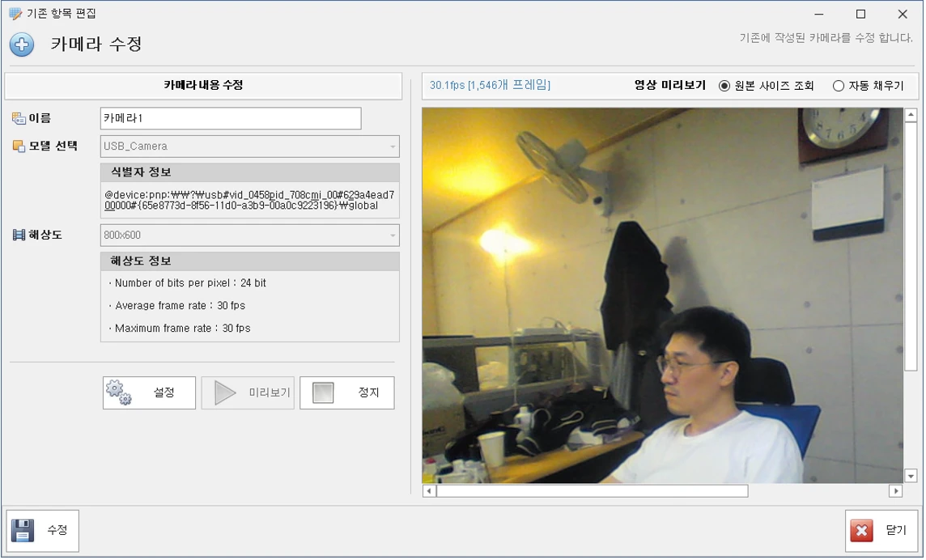Click the 해상도 정보 header
This screenshot has width=926, height=560.
click(x=250, y=261)
